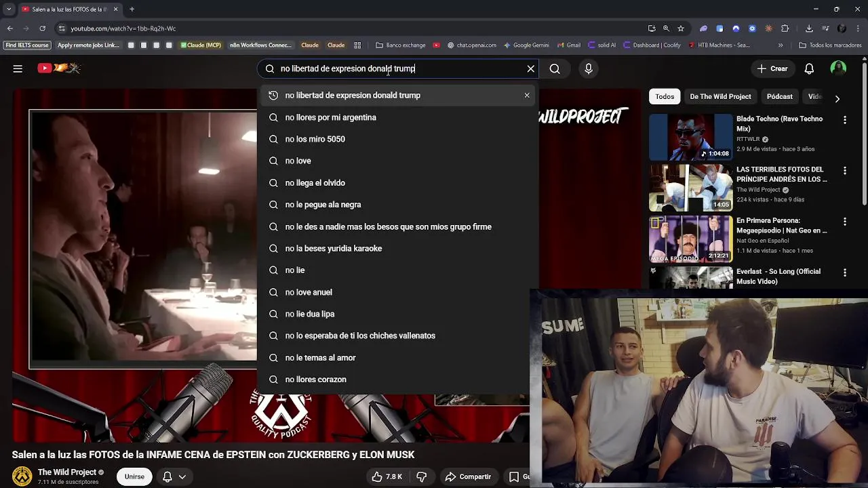Open the 'Todos los marcadores' folder
The width and height of the screenshot is (868, 488).
click(x=830, y=45)
